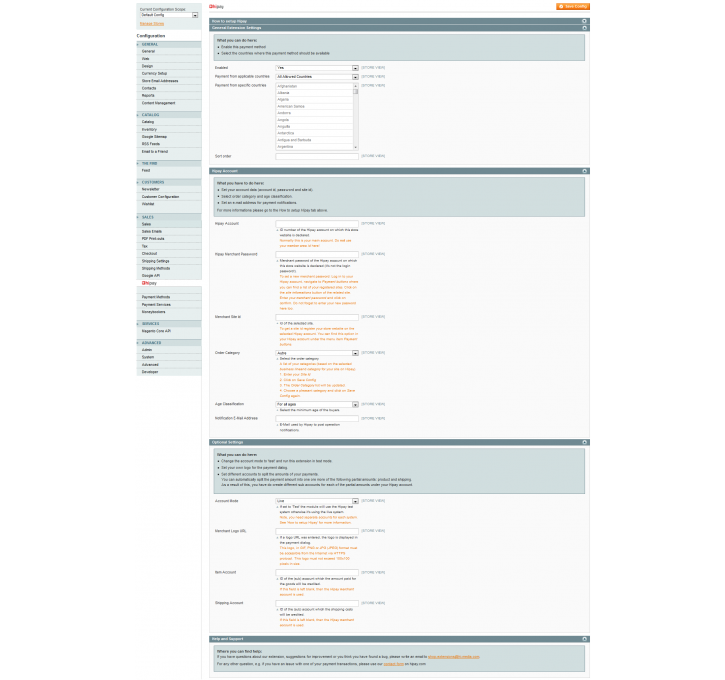The image size is (725, 680).
Task: Collapse the CUSTOMERS sidebar group
Action: coord(169,182)
